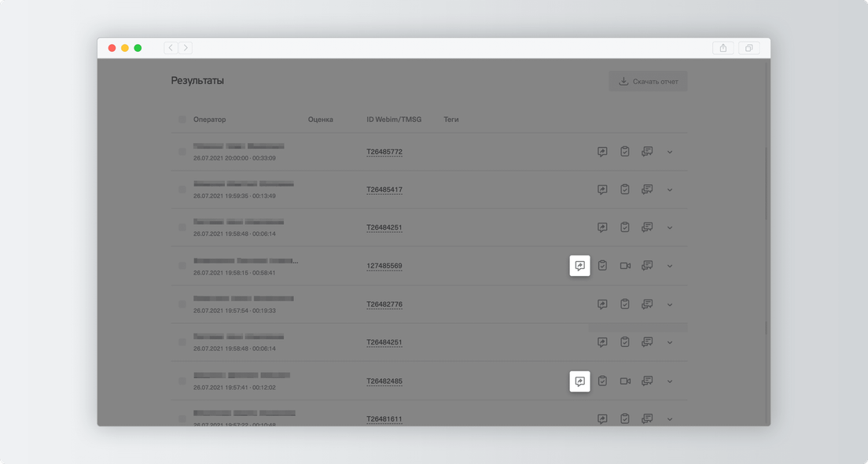Image resolution: width=868 pixels, height=464 pixels.
Task: Expand row T26482485 with chevron
Action: click(x=670, y=381)
